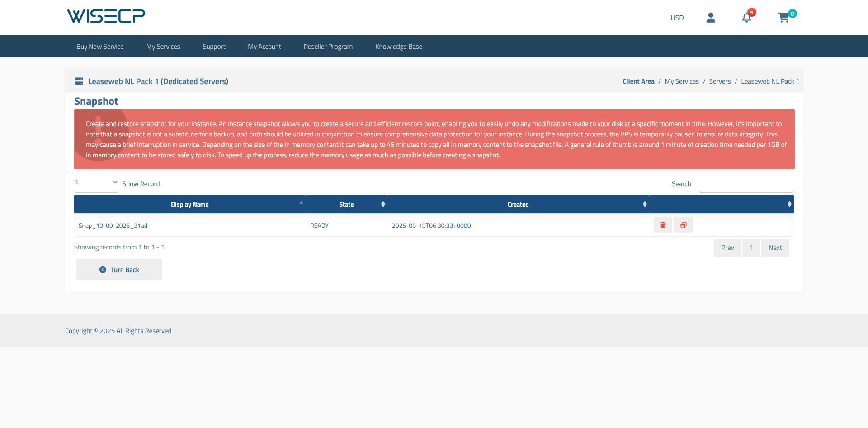This screenshot has width=868, height=428.
Task: Click the Prev pagination button
Action: pos(727,248)
